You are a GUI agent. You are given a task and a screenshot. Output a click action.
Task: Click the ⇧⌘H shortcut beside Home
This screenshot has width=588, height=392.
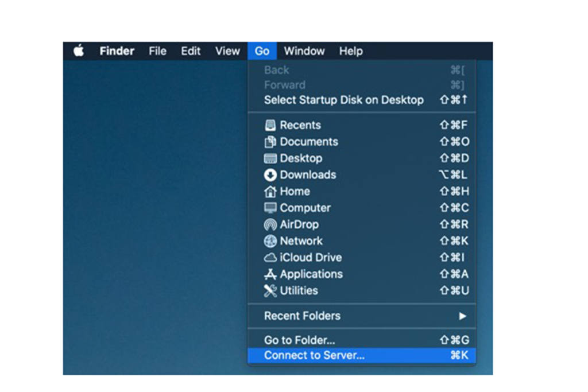click(454, 191)
